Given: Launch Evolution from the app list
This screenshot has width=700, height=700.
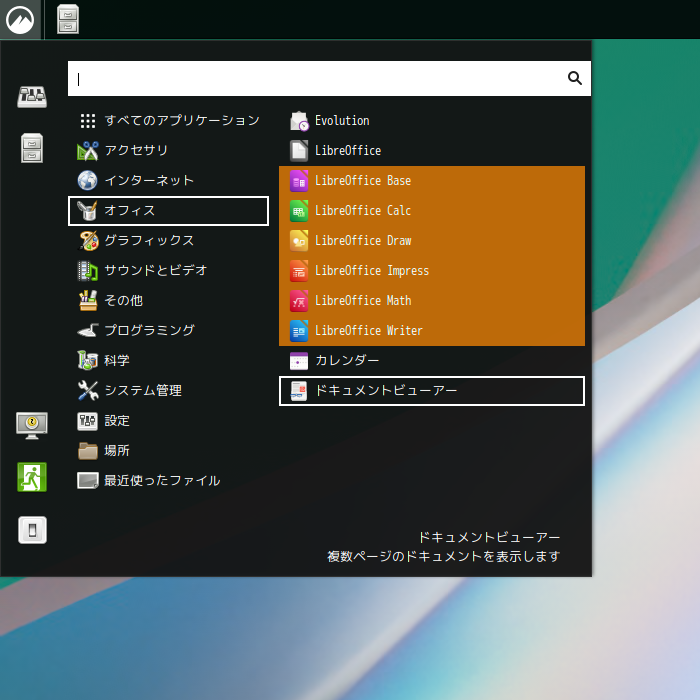Looking at the screenshot, I should click(x=432, y=121).
